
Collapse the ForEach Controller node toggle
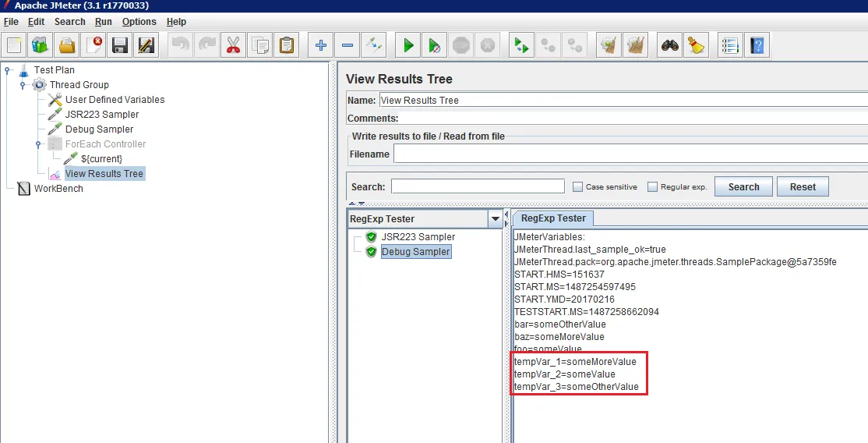(38, 144)
